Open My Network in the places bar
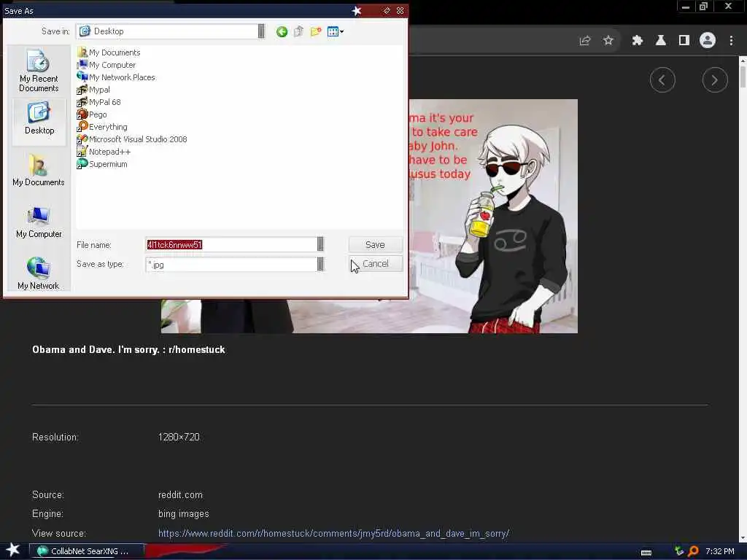Viewport: 747px width, 560px height. pyautogui.click(x=39, y=273)
